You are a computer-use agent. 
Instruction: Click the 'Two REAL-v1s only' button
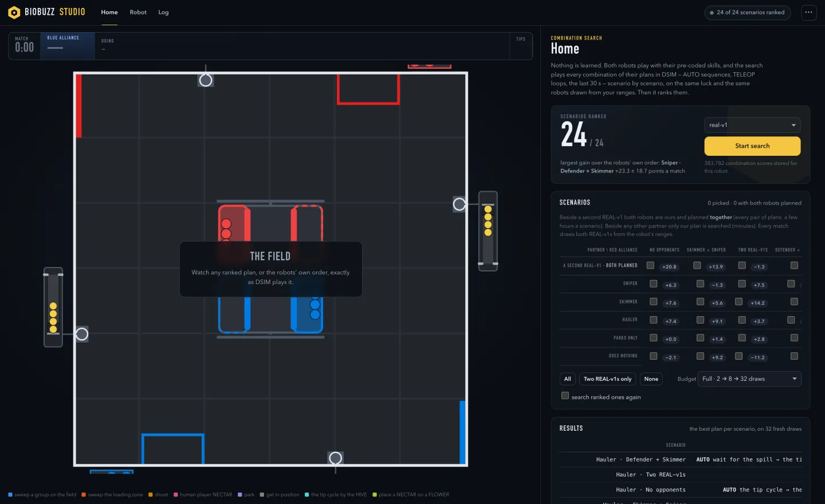point(607,379)
